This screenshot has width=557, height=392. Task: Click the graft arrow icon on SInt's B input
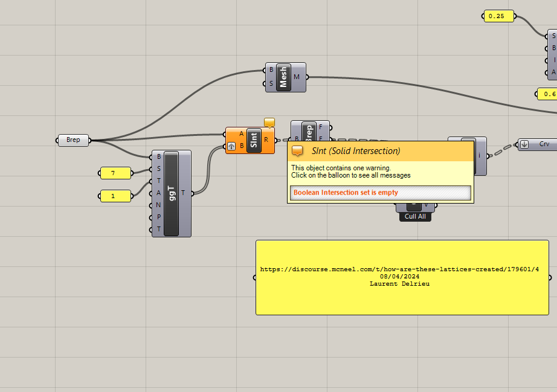(x=231, y=146)
